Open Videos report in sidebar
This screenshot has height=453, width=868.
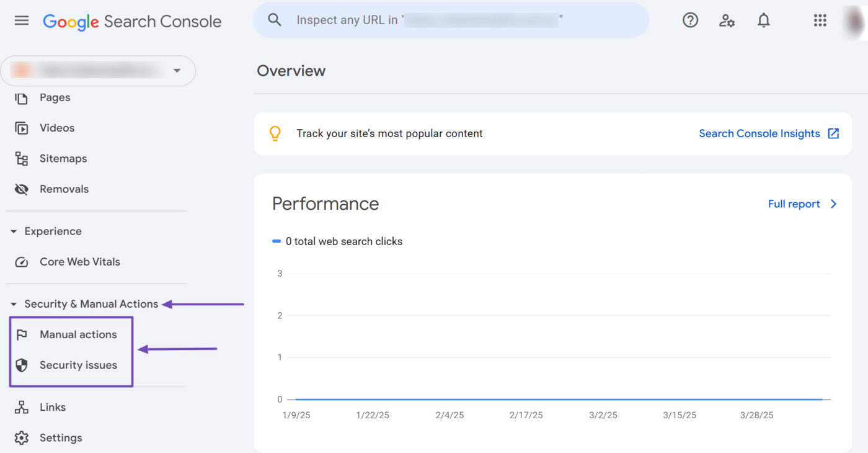pos(56,128)
